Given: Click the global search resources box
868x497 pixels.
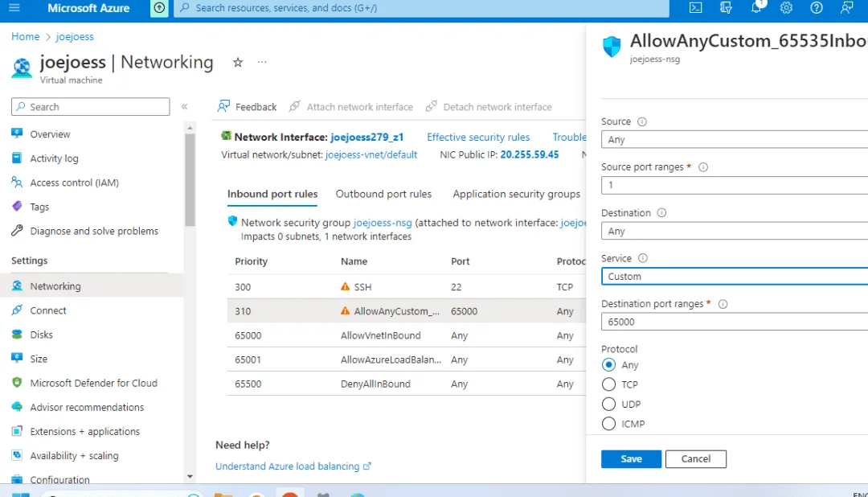Looking at the screenshot, I should tap(421, 8).
